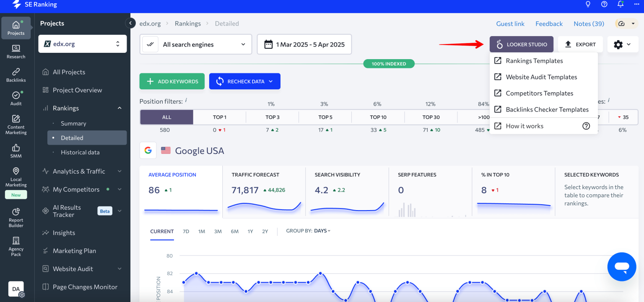Image resolution: width=644 pixels, height=302 pixels.
Task: Open the Backlinks section in sidebar
Action: pos(16,74)
